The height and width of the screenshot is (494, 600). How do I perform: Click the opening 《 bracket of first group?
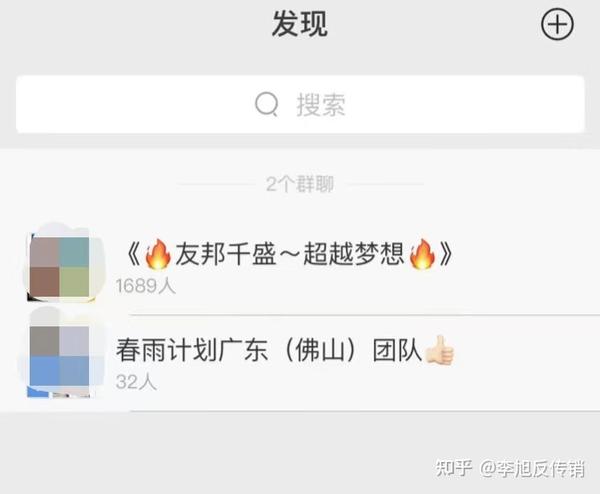click(x=134, y=254)
